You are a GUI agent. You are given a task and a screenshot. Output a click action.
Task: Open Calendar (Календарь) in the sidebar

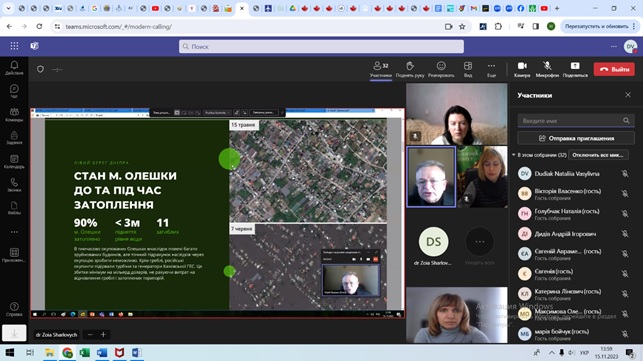[14, 162]
